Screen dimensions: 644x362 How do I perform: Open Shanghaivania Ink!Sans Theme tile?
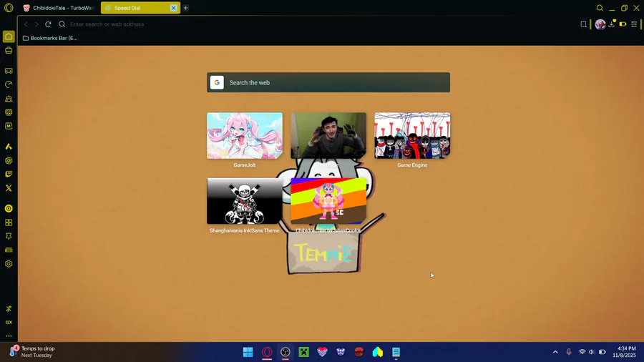coord(245,201)
